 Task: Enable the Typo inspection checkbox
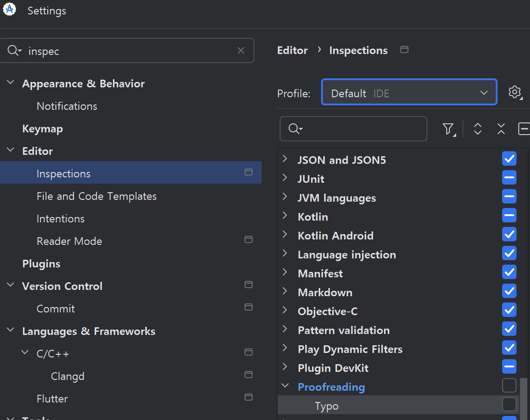509,405
